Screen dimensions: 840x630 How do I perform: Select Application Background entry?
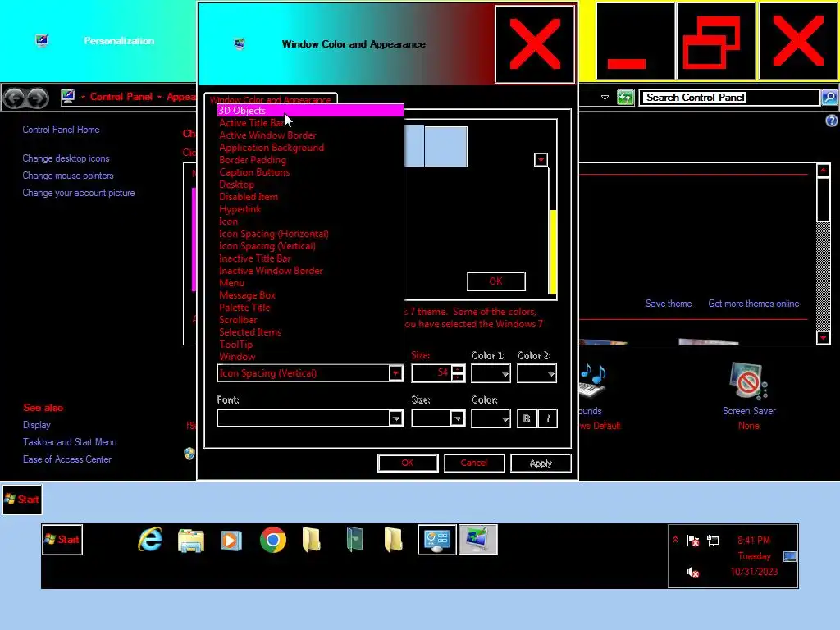(310, 148)
